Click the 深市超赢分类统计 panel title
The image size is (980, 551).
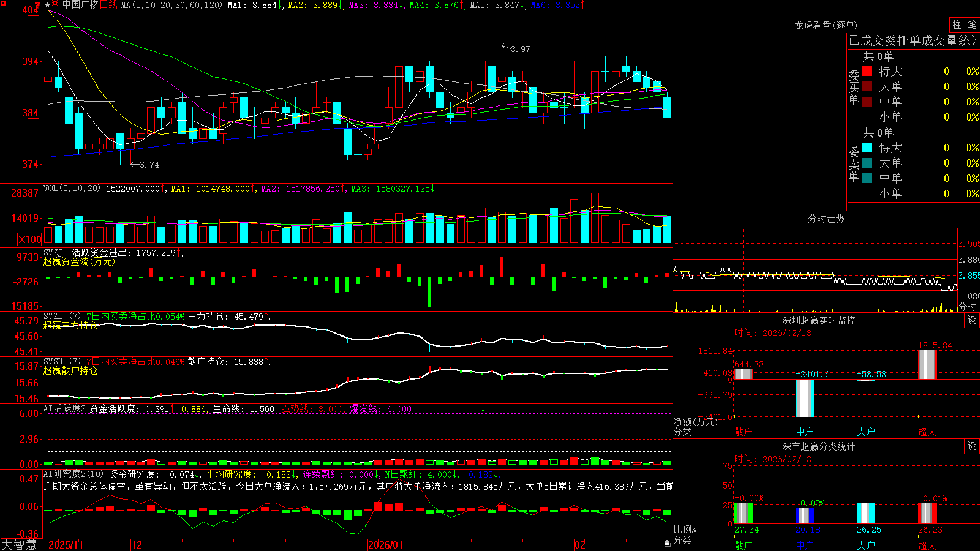(818, 446)
